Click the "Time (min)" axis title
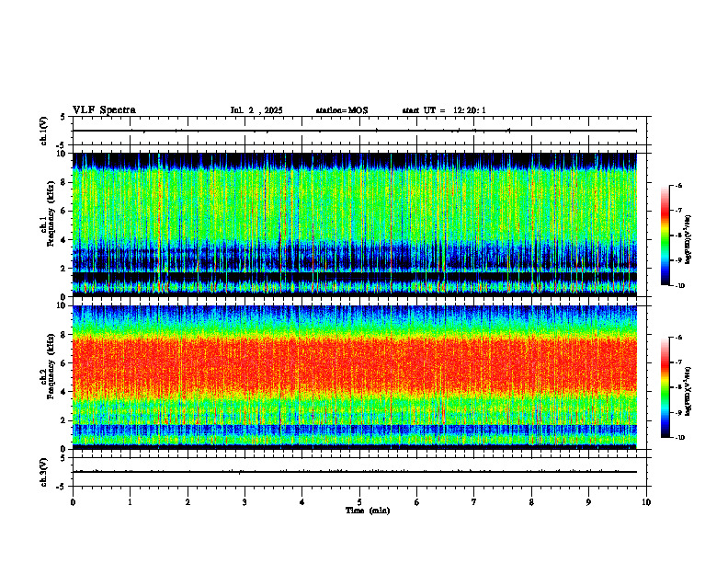This screenshot has height=563, width=728. (368, 511)
